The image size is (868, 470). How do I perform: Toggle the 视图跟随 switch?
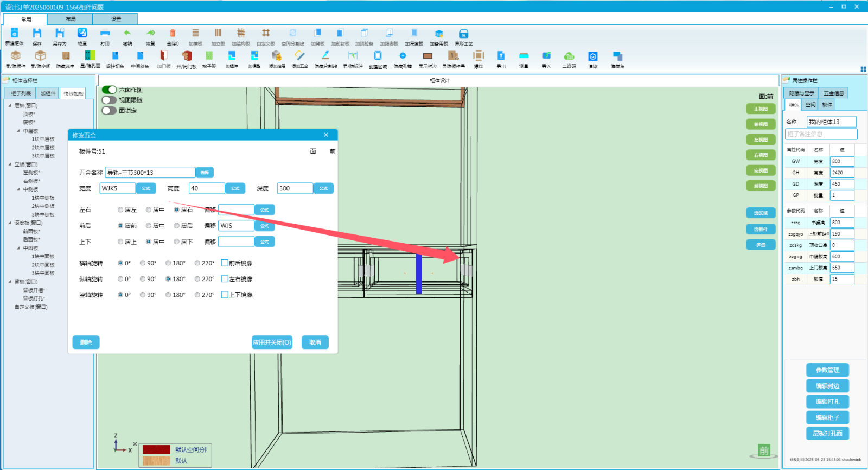(109, 100)
